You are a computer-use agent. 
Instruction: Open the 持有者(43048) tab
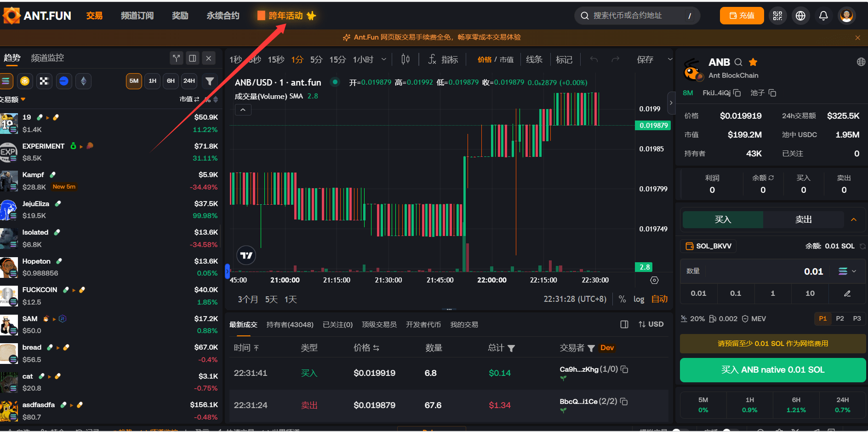click(x=290, y=324)
